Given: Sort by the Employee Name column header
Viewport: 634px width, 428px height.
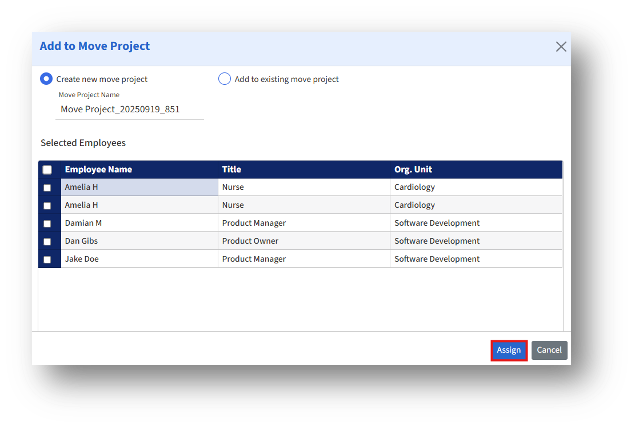Looking at the screenshot, I should (98, 170).
